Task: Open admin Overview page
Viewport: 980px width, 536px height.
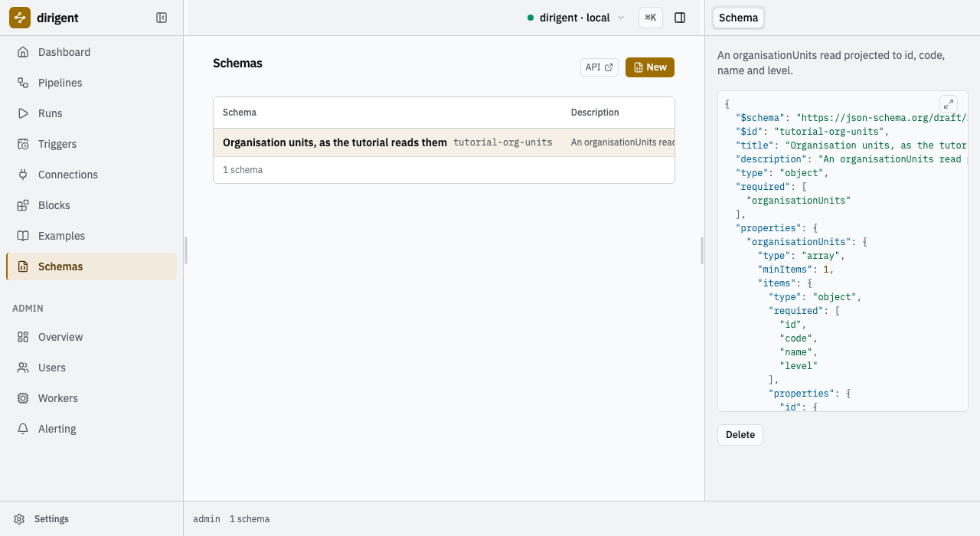Action: [91, 337]
